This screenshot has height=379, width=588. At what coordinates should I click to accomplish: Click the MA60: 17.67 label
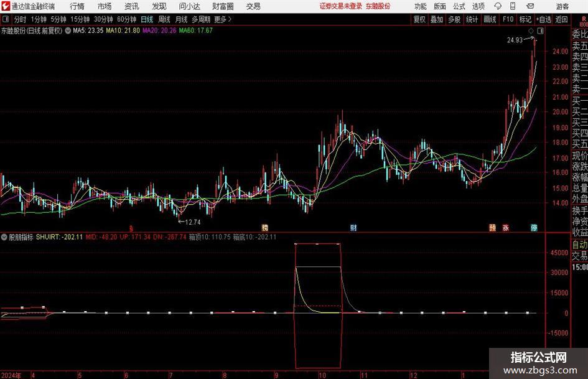tap(196, 30)
